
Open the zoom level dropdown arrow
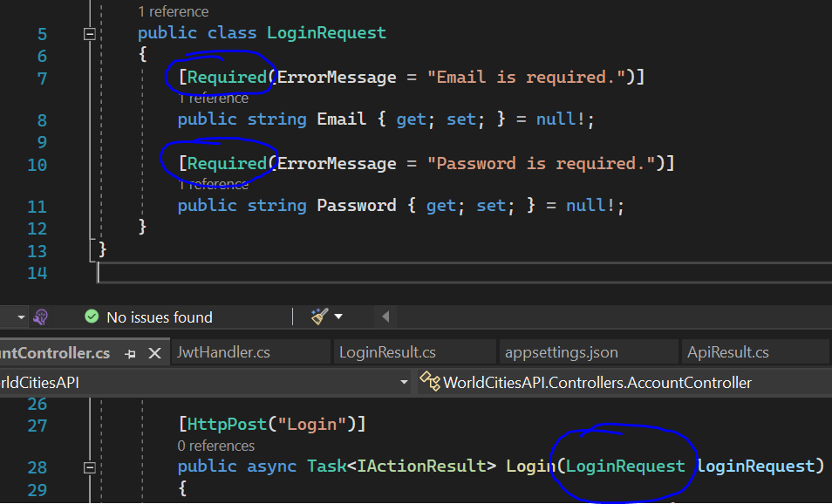click(21, 317)
